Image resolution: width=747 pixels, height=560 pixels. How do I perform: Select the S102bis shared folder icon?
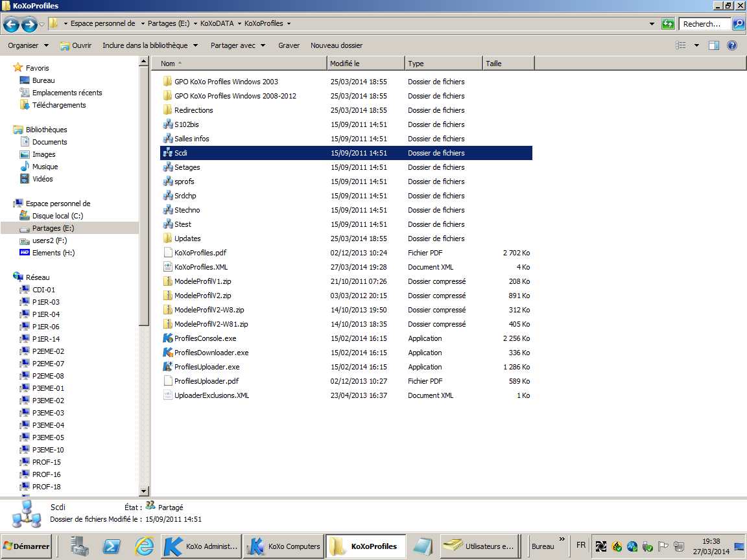(168, 124)
